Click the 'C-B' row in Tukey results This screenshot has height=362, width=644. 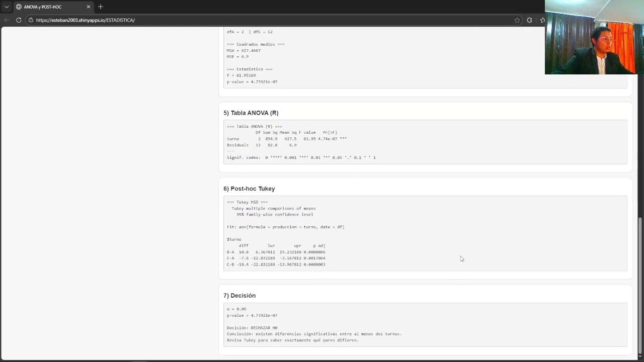[x=276, y=264]
